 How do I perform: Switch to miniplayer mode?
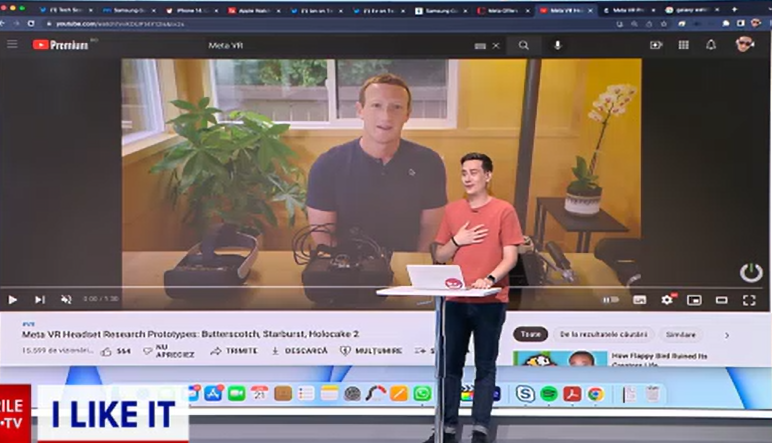point(694,299)
